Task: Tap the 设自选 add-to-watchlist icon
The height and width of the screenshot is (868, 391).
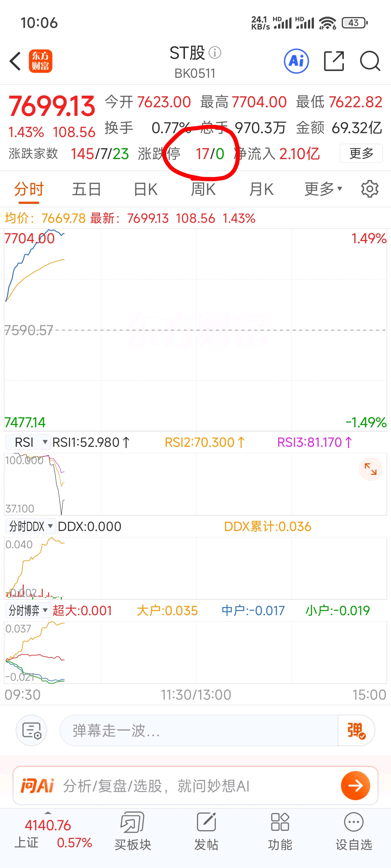Action: (354, 830)
